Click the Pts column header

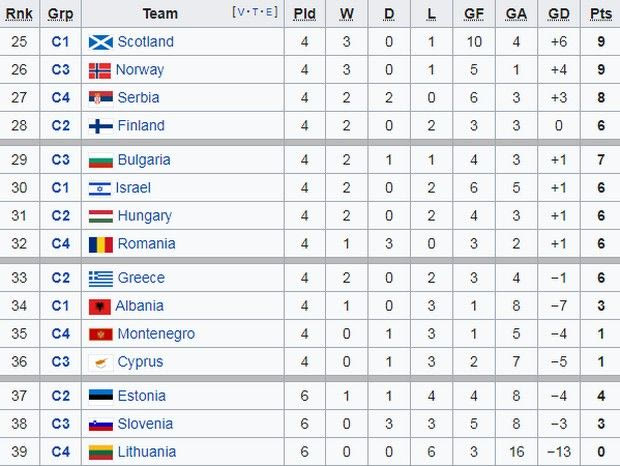601,14
